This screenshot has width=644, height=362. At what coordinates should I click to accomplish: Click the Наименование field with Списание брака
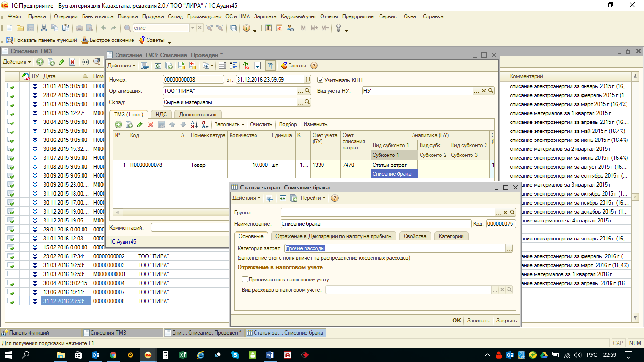376,224
